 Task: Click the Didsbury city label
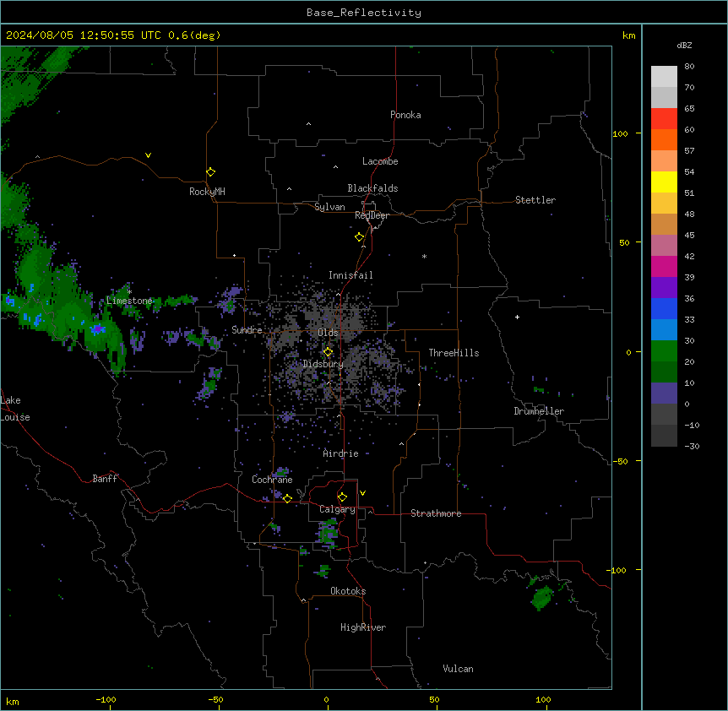pyautogui.click(x=323, y=364)
